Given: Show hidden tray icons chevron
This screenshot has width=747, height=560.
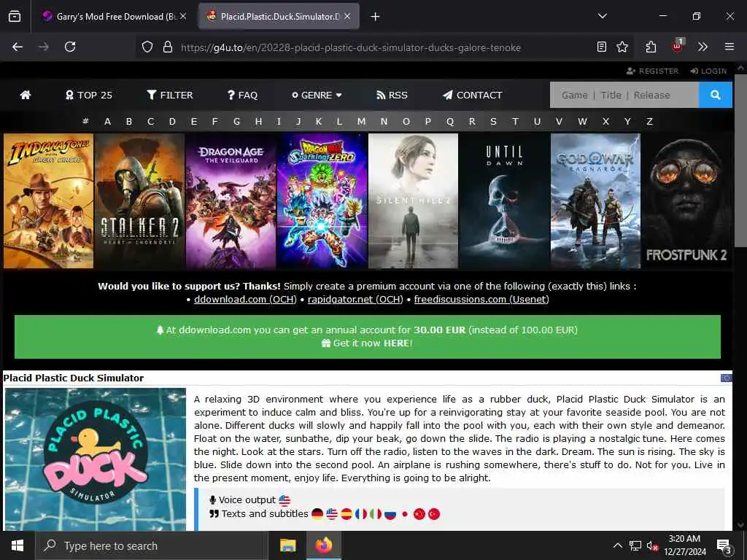Looking at the screenshot, I should point(617,545).
